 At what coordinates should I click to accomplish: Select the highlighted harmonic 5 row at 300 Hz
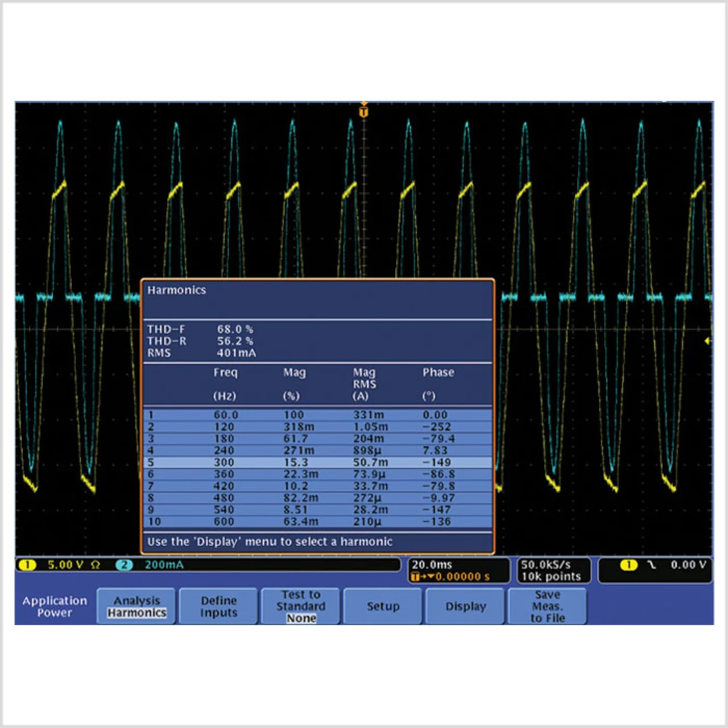(318, 462)
